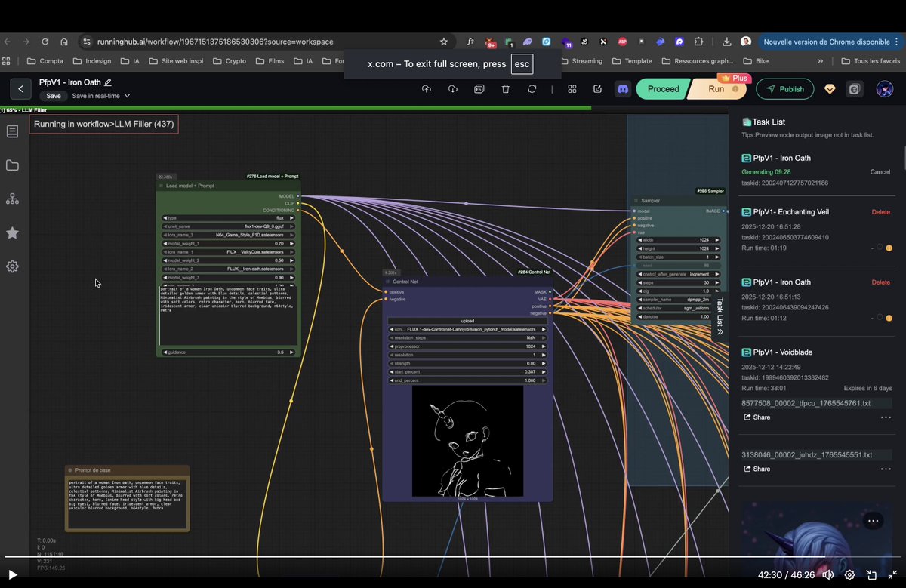The height and width of the screenshot is (588, 906).
Task: Mute the video volume
Action: click(x=827, y=574)
